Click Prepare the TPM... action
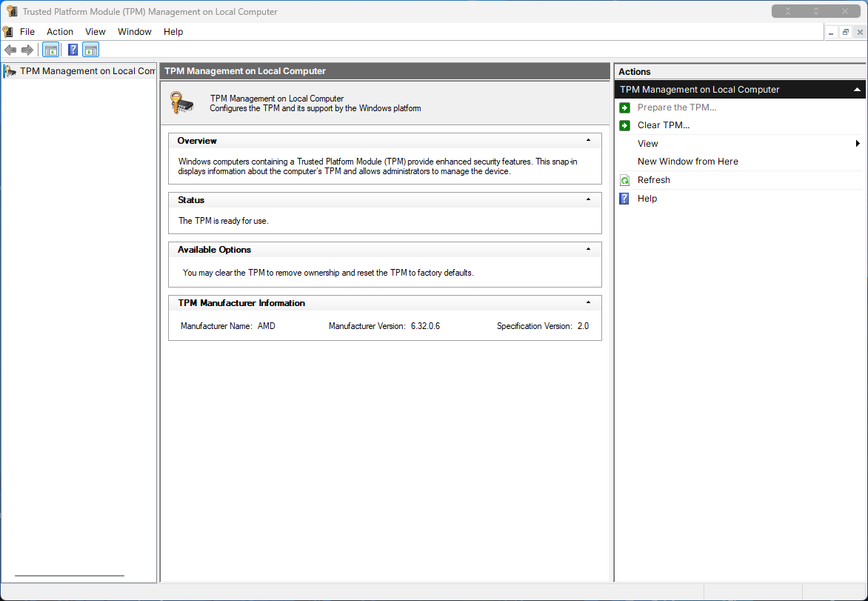868x601 pixels. click(x=676, y=107)
